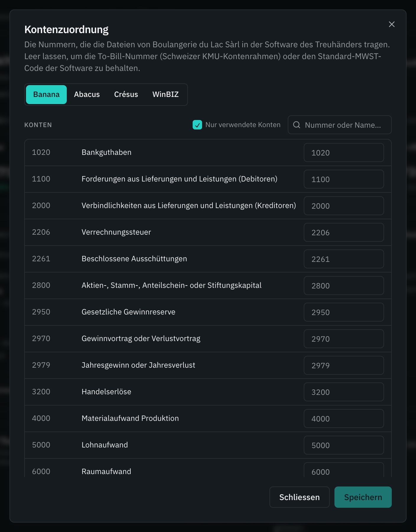Edit the Stiftungskapital 2800 mapping field
416x532 pixels.
point(344,286)
